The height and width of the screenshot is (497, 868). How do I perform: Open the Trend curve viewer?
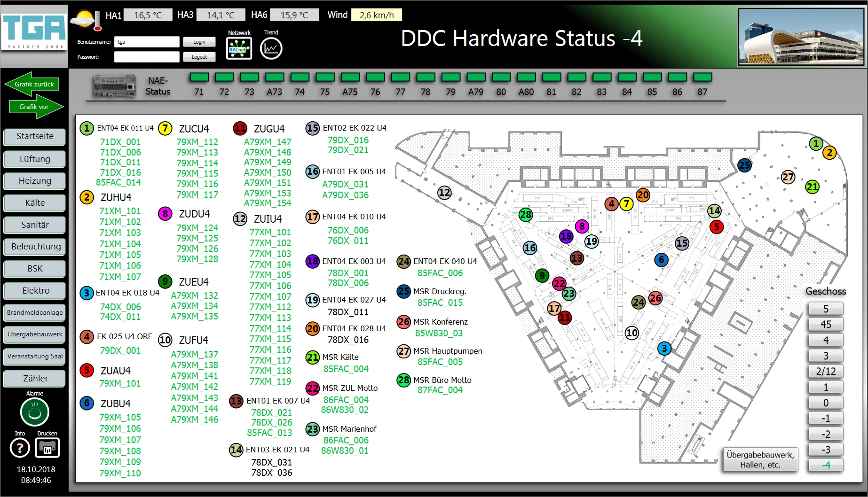[271, 48]
